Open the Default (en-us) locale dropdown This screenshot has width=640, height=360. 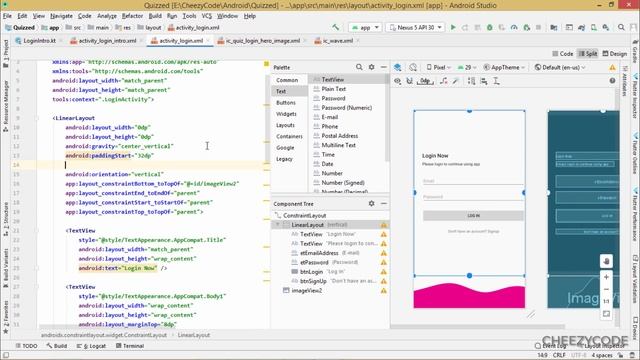560,67
